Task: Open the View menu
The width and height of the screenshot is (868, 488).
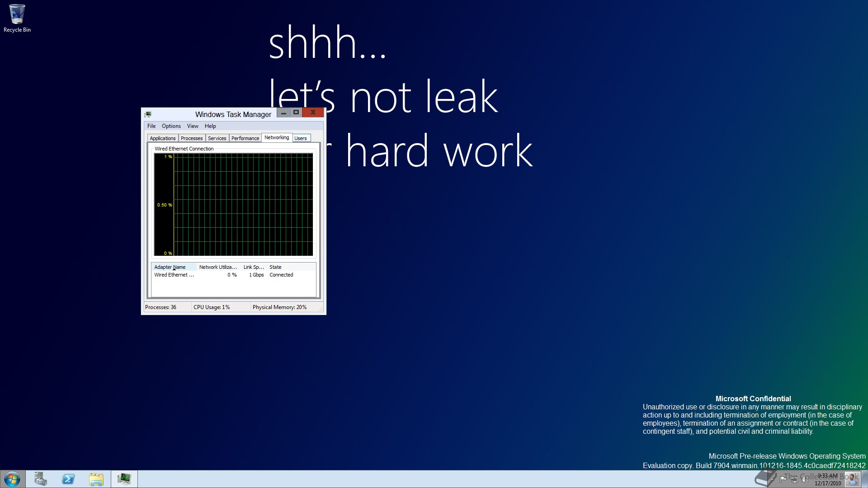Action: [193, 126]
